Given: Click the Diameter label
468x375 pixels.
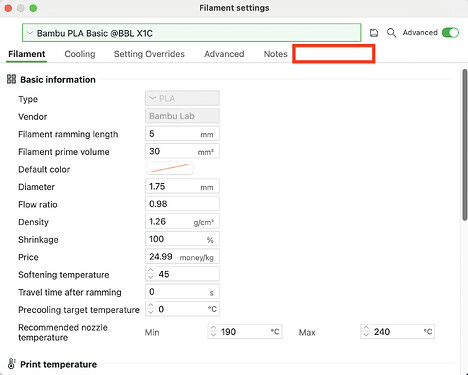Looking at the screenshot, I should pos(36,187).
